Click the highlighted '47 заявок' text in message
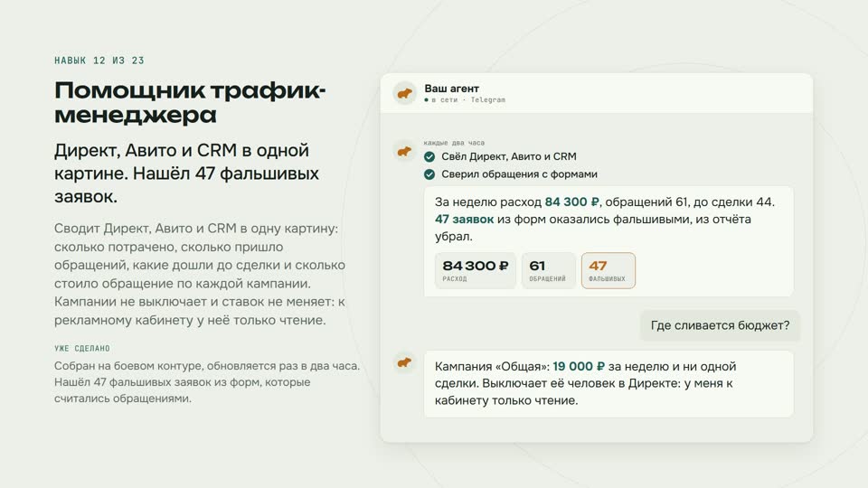The image size is (868, 488). [464, 219]
